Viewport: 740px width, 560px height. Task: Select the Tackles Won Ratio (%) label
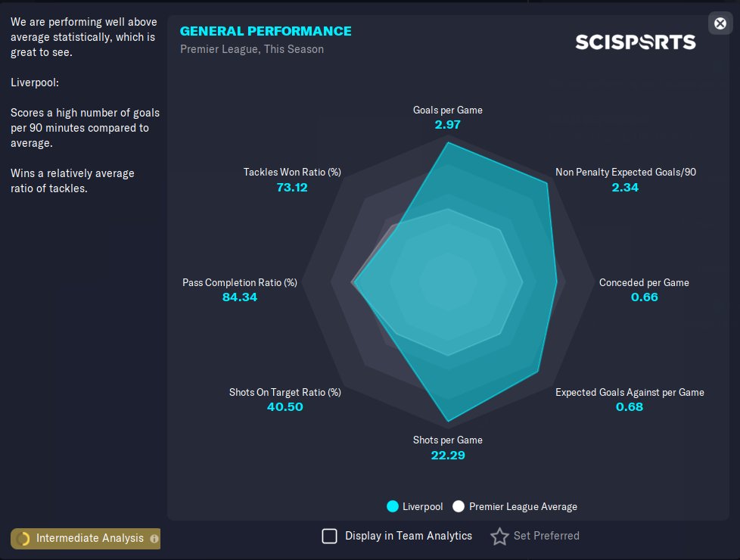(x=292, y=172)
